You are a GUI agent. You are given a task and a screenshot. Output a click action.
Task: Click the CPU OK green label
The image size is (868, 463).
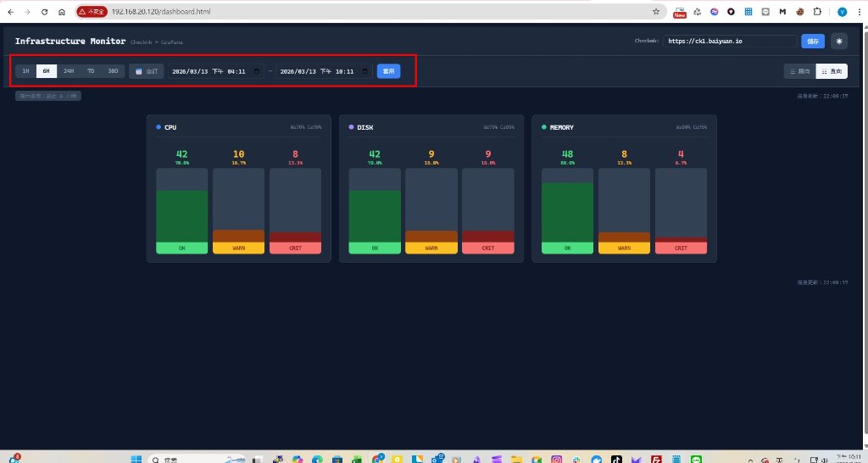(181, 248)
